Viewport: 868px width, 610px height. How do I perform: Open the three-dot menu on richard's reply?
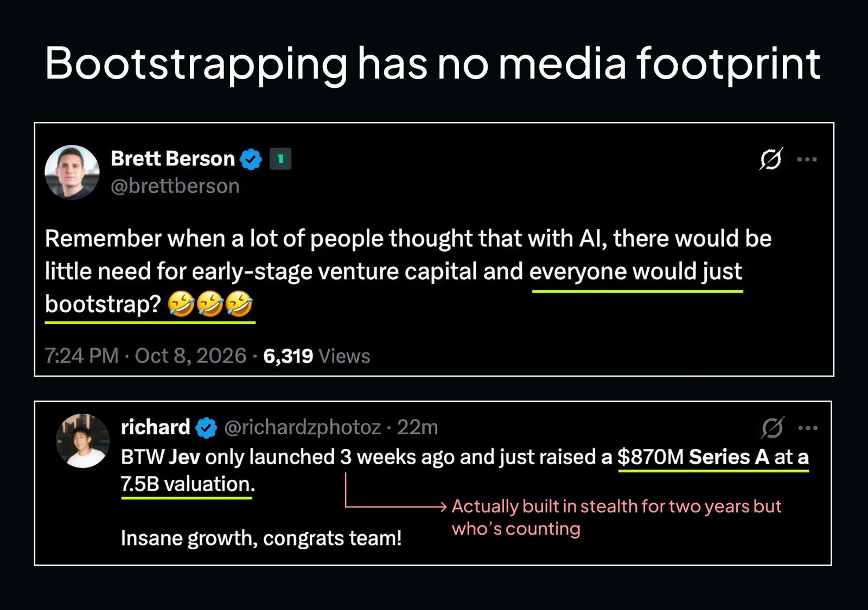coord(808,428)
